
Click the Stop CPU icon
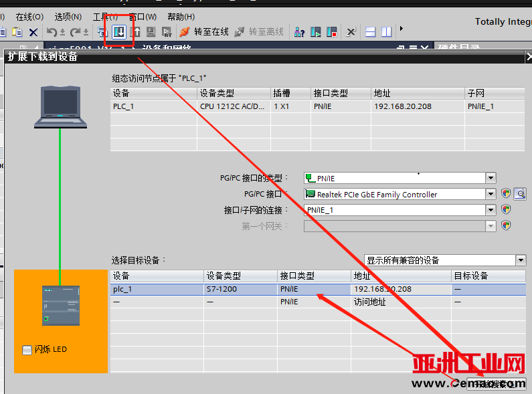(331, 32)
